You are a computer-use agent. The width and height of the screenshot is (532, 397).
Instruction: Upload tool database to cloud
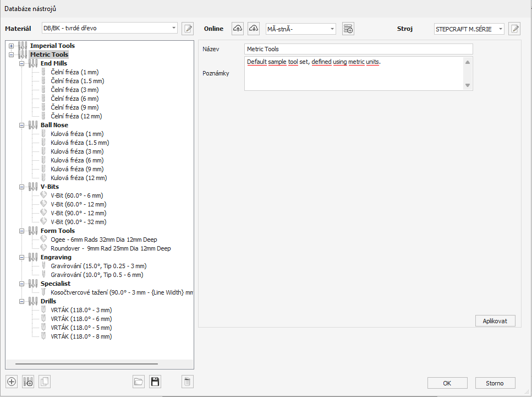[x=238, y=29]
